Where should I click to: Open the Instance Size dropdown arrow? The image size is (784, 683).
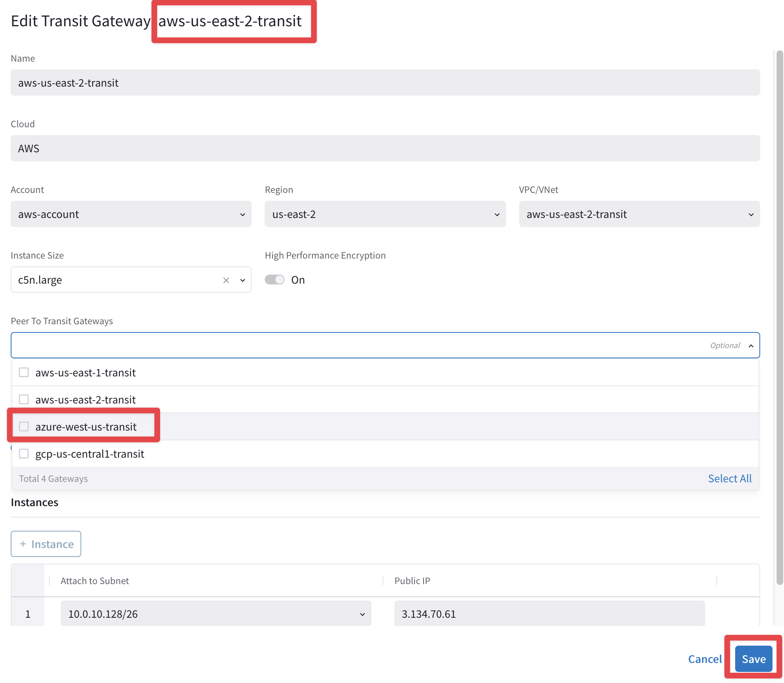(x=243, y=280)
